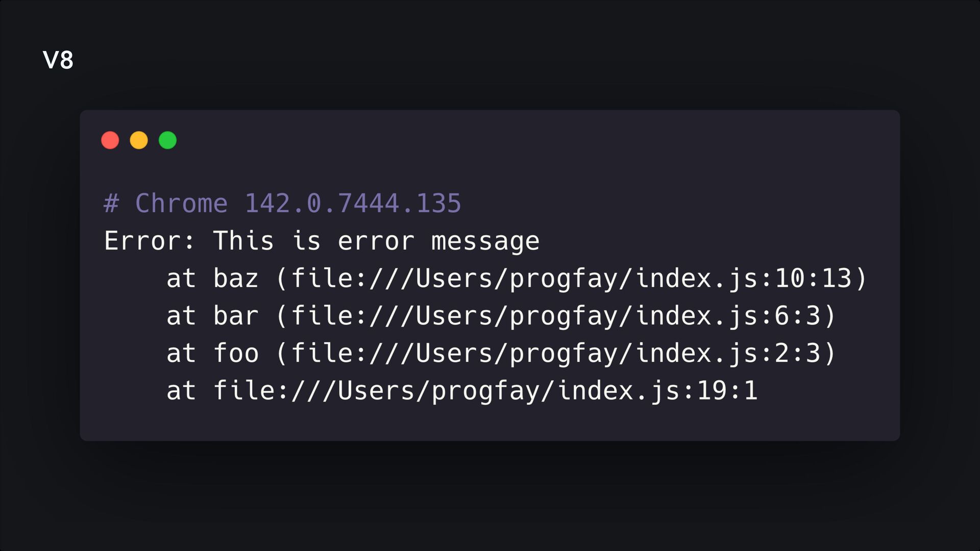
Task: Click the function name foo
Action: (236, 353)
